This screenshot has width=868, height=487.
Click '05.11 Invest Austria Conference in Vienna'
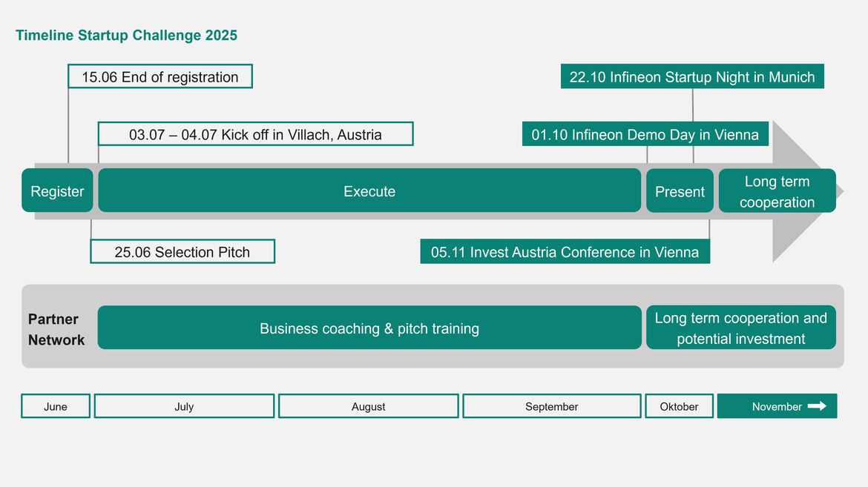pos(565,252)
